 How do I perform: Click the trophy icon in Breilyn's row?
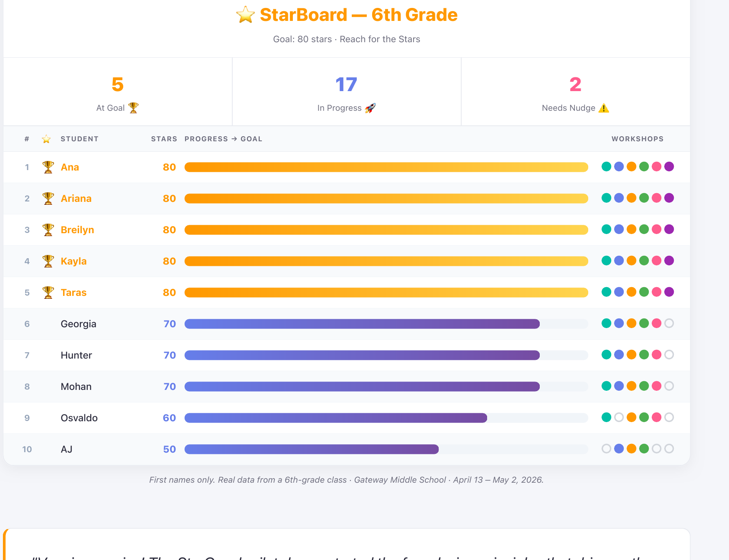(x=48, y=230)
